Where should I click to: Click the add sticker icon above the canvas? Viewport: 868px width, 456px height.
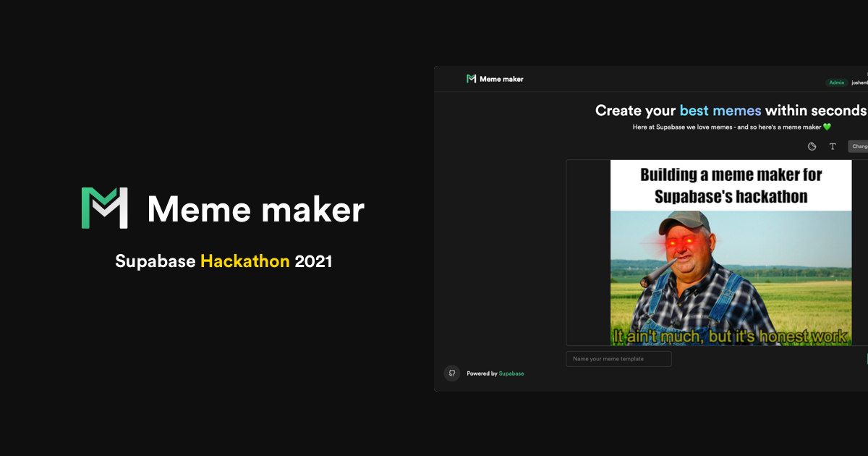pos(812,146)
